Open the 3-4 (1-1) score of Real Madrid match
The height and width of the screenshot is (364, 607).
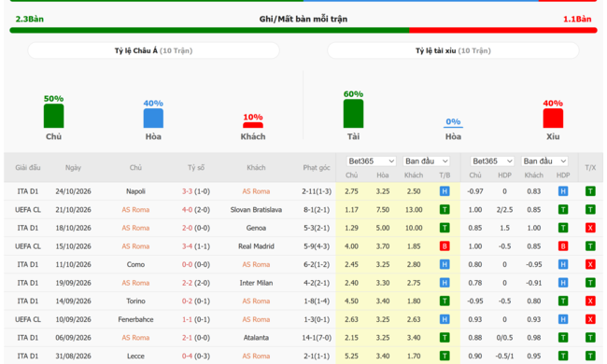click(196, 246)
